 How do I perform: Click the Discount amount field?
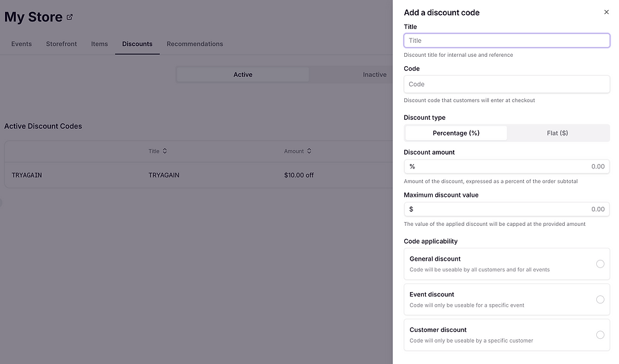point(507,166)
